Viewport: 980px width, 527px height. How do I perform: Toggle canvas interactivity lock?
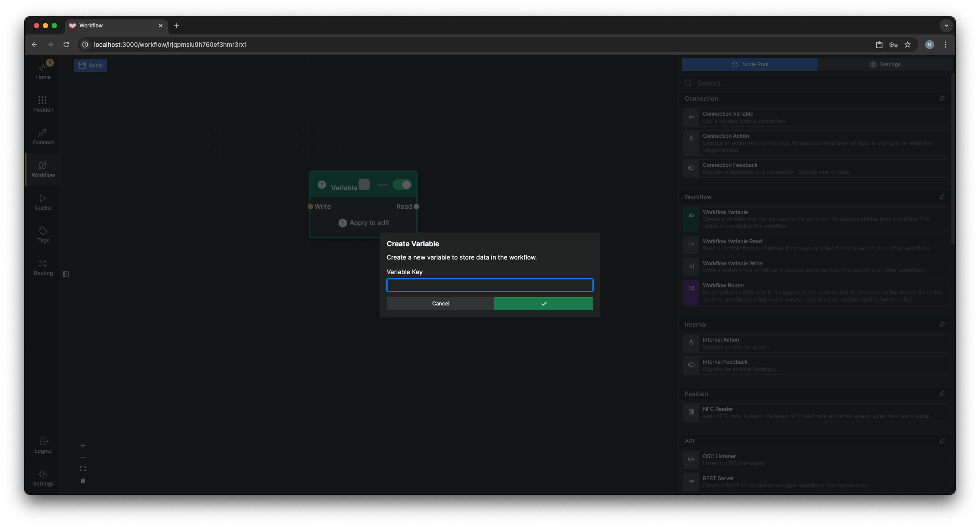click(83, 480)
